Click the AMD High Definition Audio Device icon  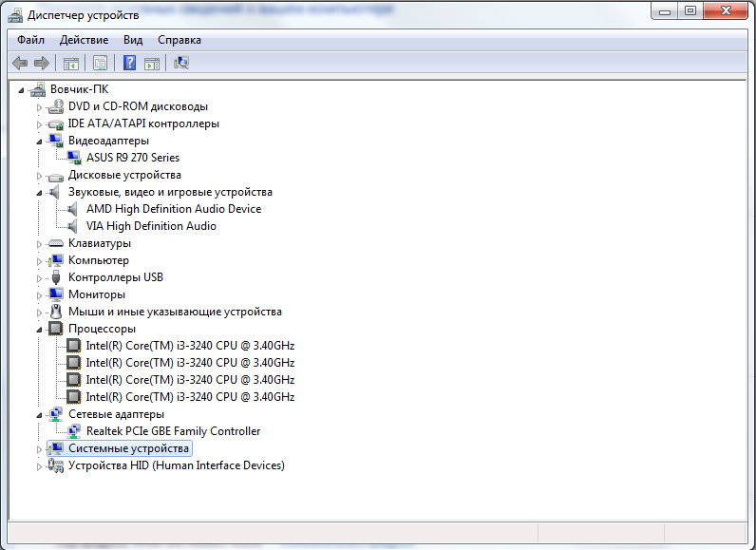pos(73,209)
